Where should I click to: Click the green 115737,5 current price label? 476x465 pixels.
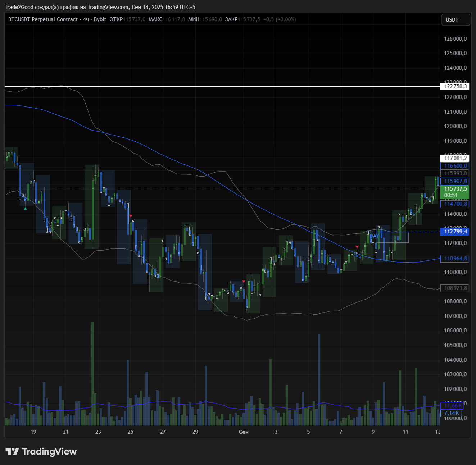point(455,189)
